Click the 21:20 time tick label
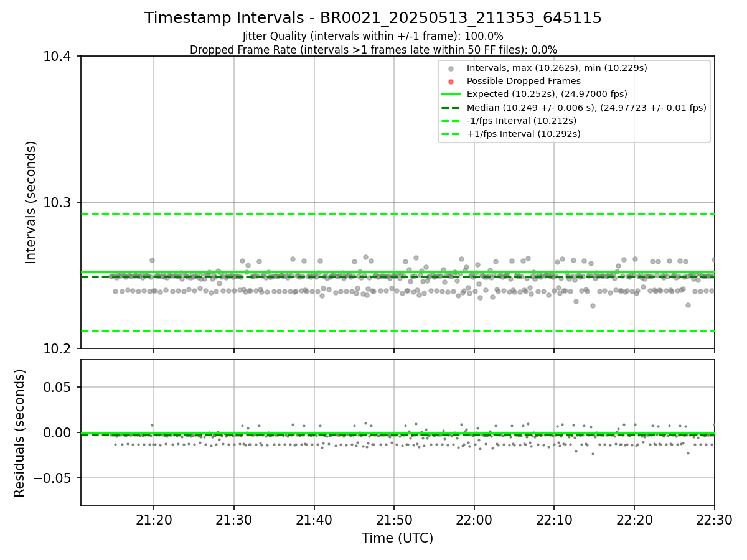747x560 pixels. click(154, 520)
